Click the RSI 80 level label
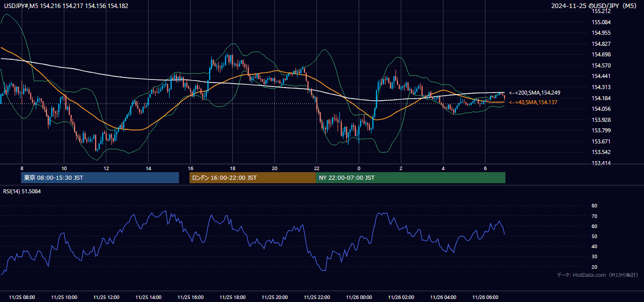The height and width of the screenshot is (302, 644). [x=594, y=206]
